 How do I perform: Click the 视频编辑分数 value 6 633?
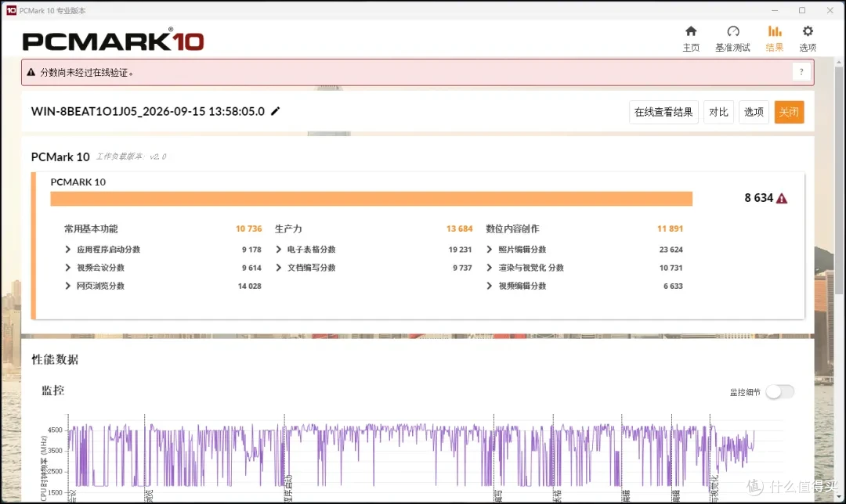tap(673, 286)
